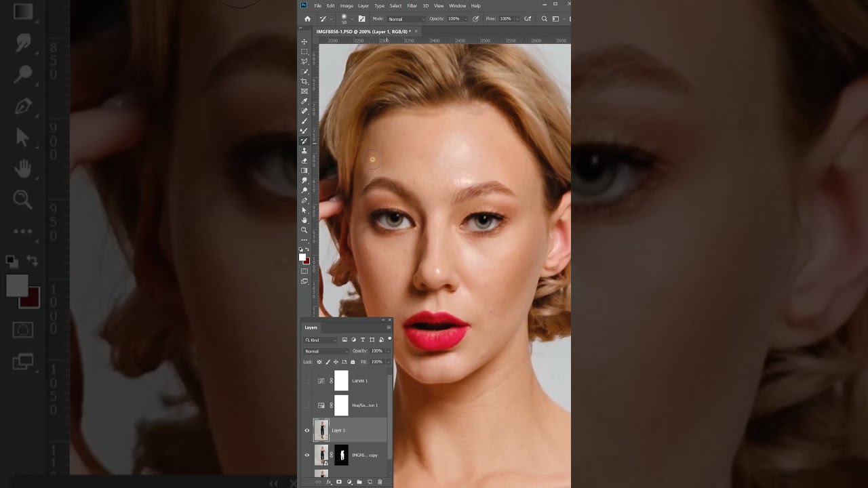Close the IMGF8858-1.PSD document tab
The width and height of the screenshot is (868, 488).
416,31
